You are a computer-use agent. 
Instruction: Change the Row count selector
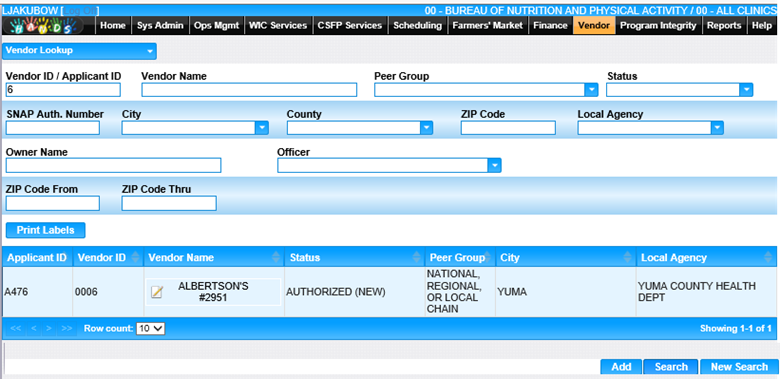pyautogui.click(x=150, y=328)
